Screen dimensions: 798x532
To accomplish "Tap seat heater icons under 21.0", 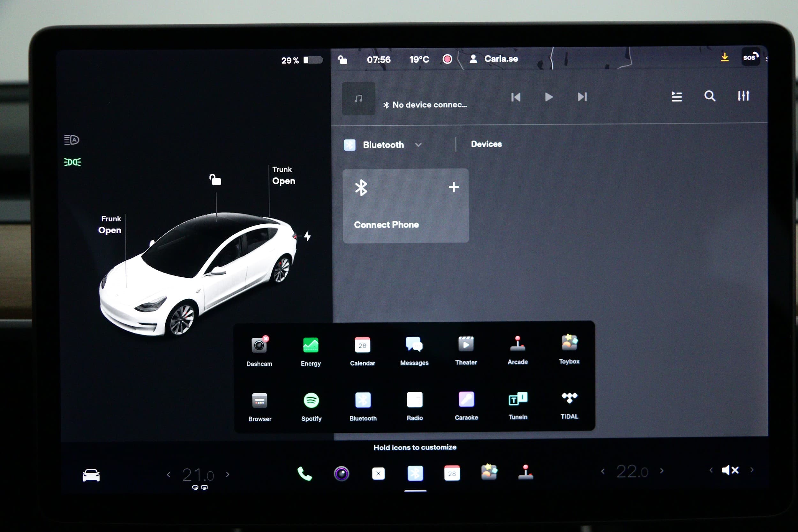I will click(200, 488).
